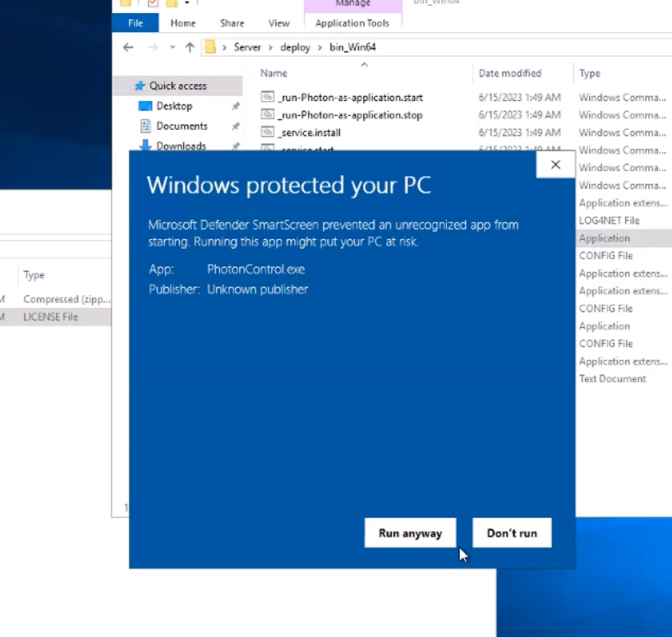Screen dimensions: 672x637
Task: Select Quick access in navigation pane
Action: [177, 85]
